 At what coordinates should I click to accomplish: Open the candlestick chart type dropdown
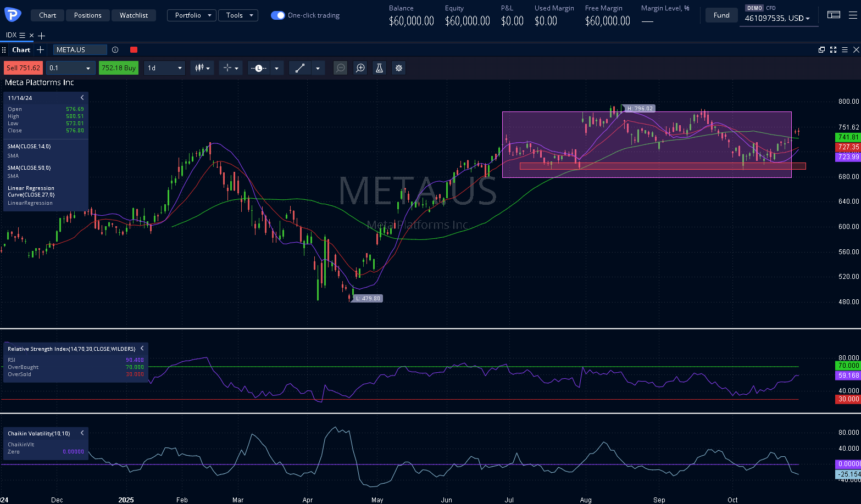coord(202,68)
